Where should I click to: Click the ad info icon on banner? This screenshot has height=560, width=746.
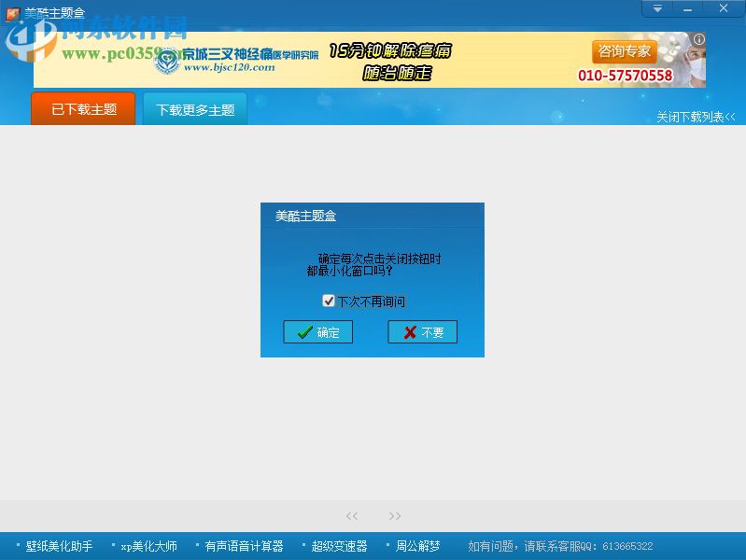pyautogui.click(x=699, y=39)
